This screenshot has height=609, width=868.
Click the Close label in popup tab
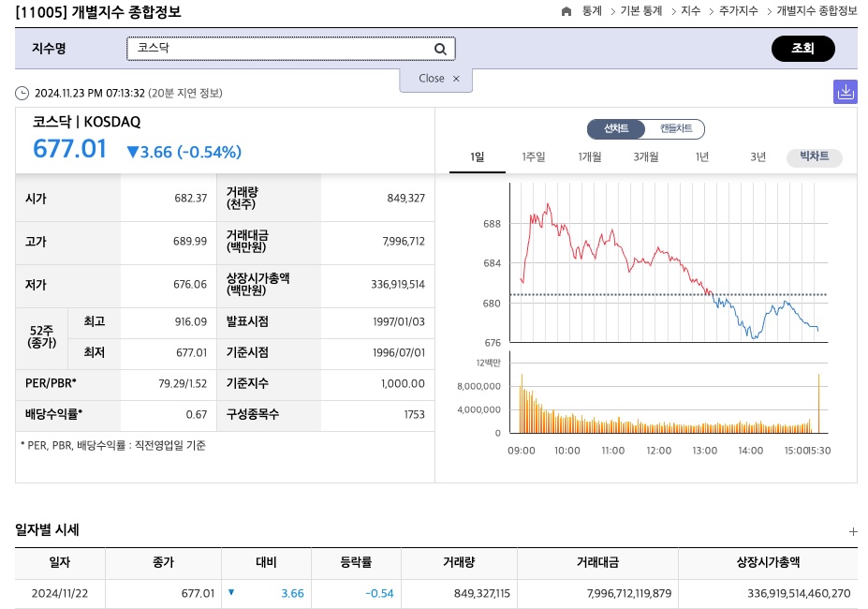(432, 78)
